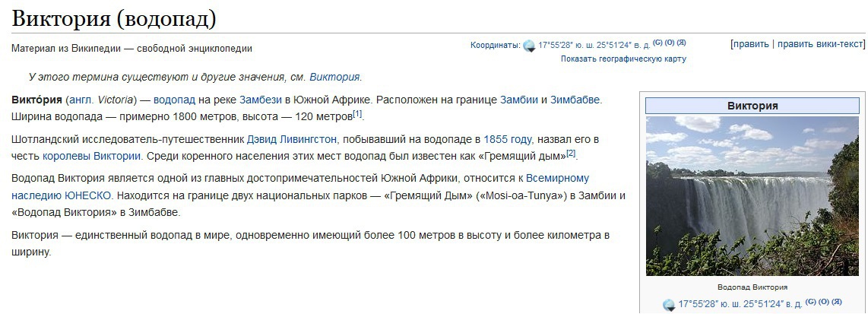Expand 'Показать географическую карту'
This screenshot has width=868, height=314.
tap(623, 59)
